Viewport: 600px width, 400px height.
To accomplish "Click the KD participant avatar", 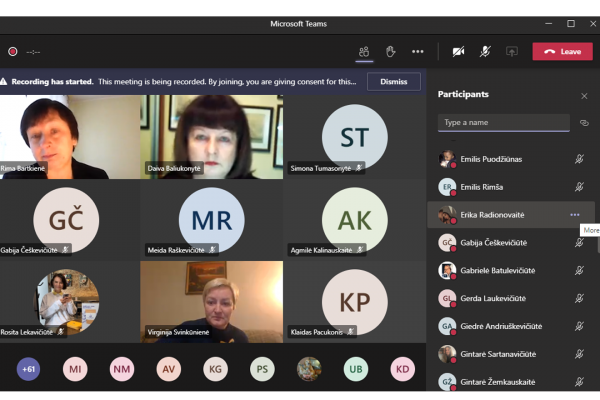I will point(402,369).
